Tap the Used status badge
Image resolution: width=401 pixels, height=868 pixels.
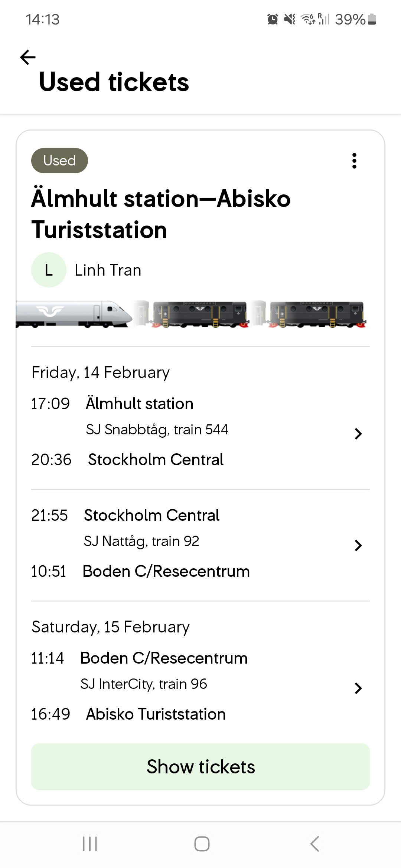pos(59,161)
